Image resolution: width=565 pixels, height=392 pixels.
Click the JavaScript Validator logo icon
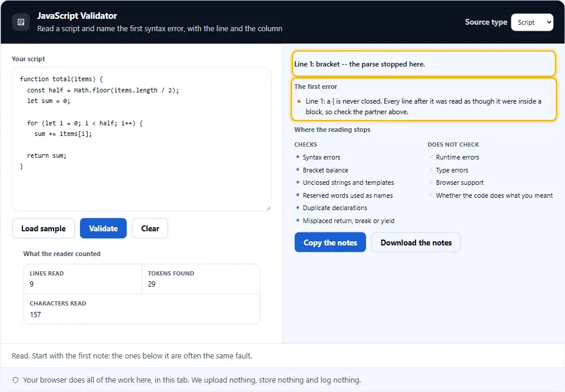pyautogui.click(x=21, y=22)
